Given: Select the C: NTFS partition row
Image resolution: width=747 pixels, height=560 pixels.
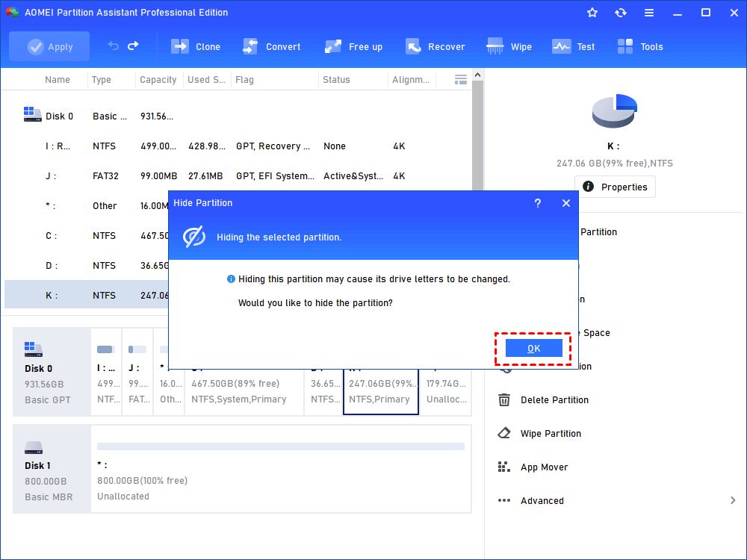Looking at the screenshot, I should coord(86,236).
